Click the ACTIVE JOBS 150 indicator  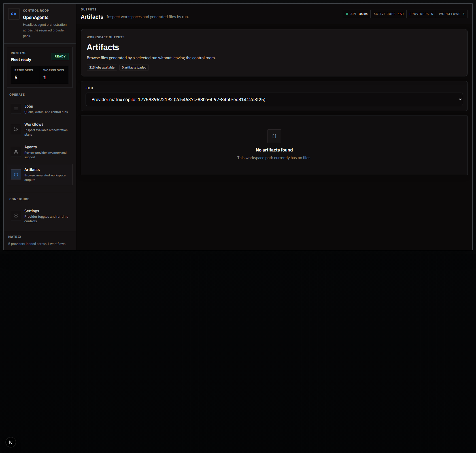coord(388,14)
